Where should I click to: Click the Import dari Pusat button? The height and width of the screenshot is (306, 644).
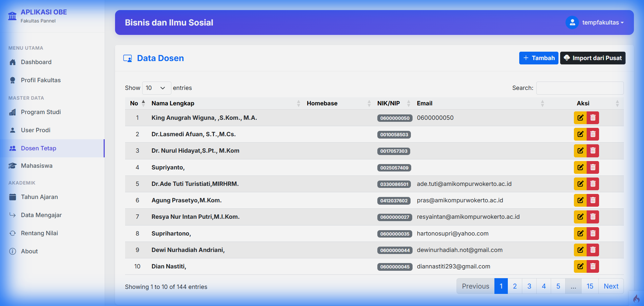(x=593, y=58)
